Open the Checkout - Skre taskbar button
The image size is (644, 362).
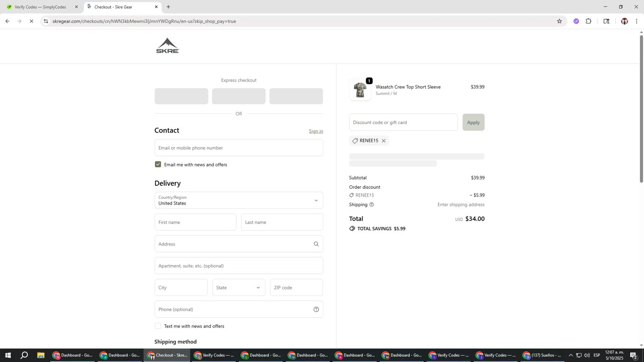[x=167, y=355]
